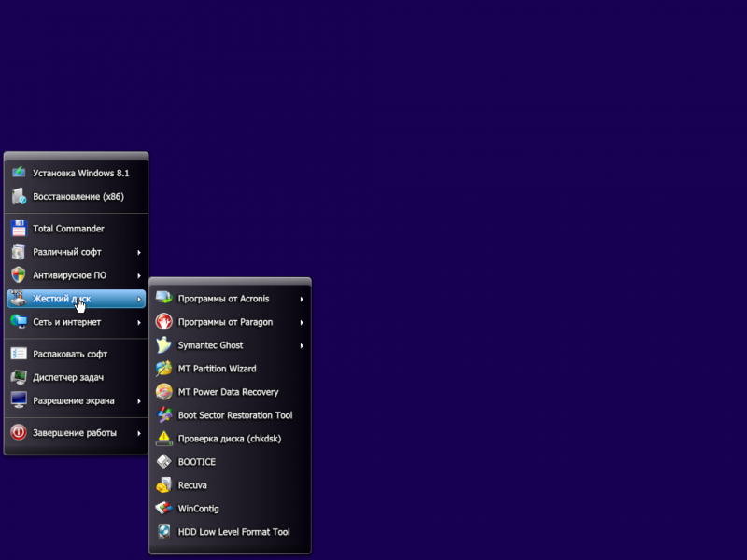Expand the Symantec Ghost submenu arrow
The width and height of the screenshot is (747, 560).
(302, 345)
